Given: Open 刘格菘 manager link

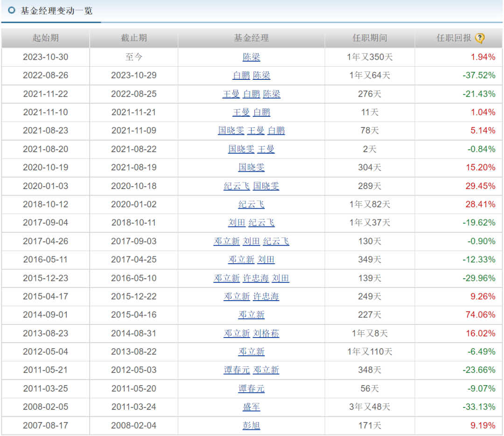Looking at the screenshot, I should (266, 333).
